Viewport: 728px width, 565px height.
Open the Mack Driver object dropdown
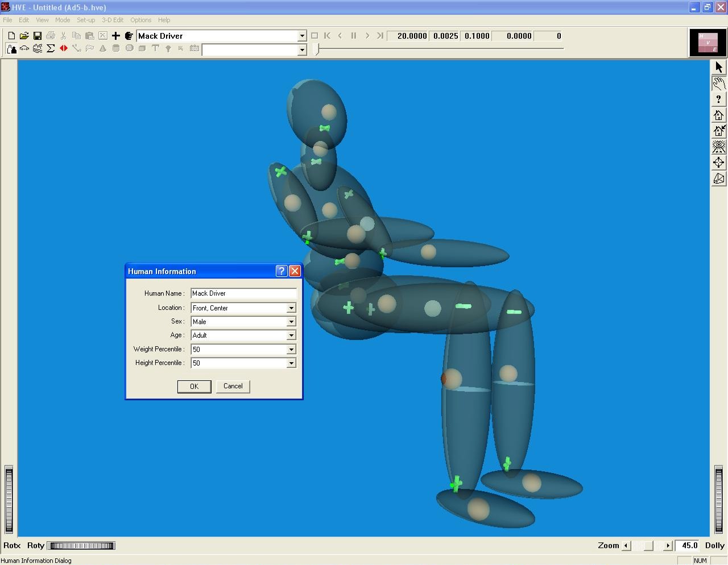(302, 36)
